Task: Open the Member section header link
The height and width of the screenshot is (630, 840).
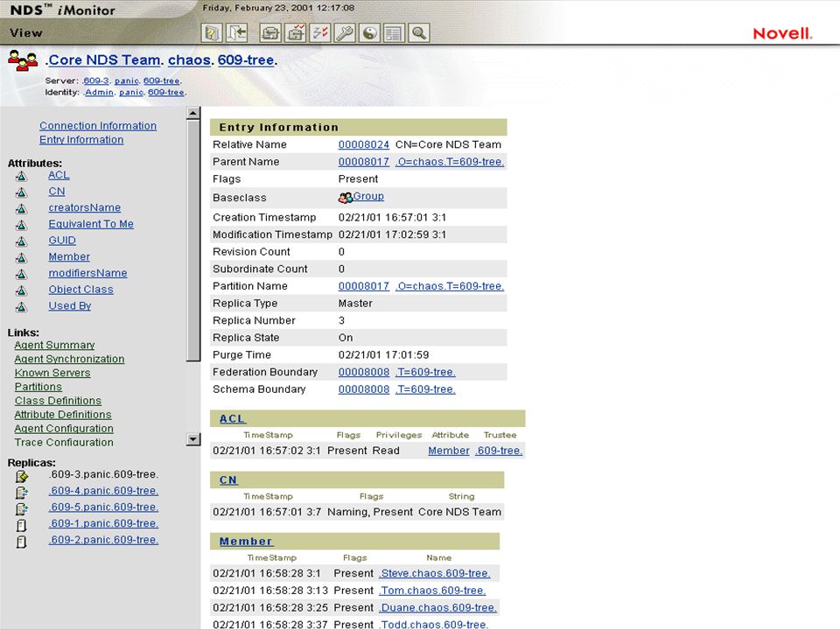Action: point(246,541)
